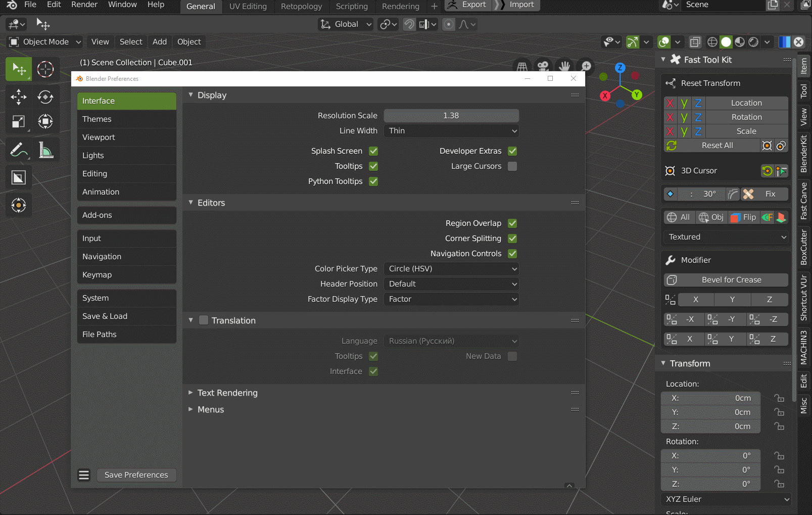Image resolution: width=812 pixels, height=515 pixels.
Task: Adjust the Resolution Scale slider
Action: pyautogui.click(x=451, y=115)
